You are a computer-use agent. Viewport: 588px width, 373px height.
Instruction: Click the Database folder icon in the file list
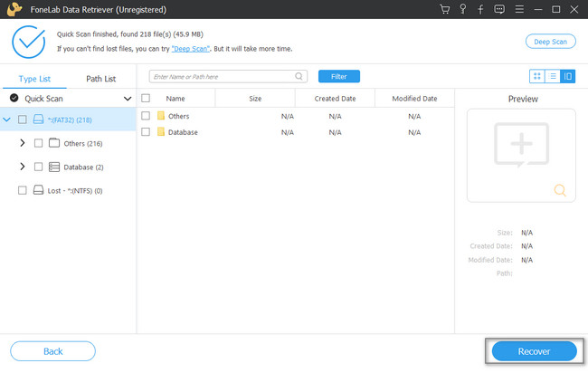coord(161,131)
